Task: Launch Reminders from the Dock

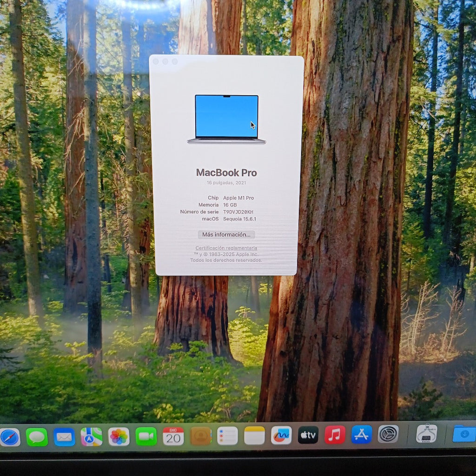Action: (x=226, y=436)
